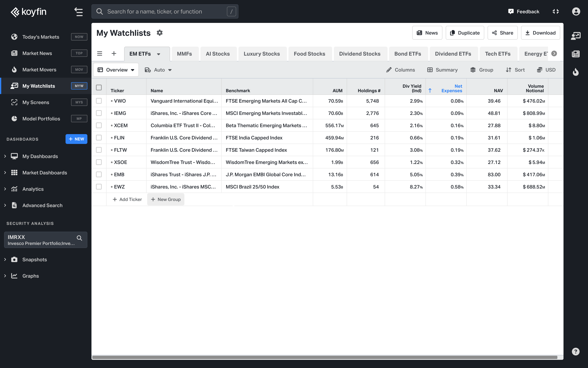Viewport: 588px width, 368px height.
Task: Expand Graphs section
Action: click(x=5, y=276)
